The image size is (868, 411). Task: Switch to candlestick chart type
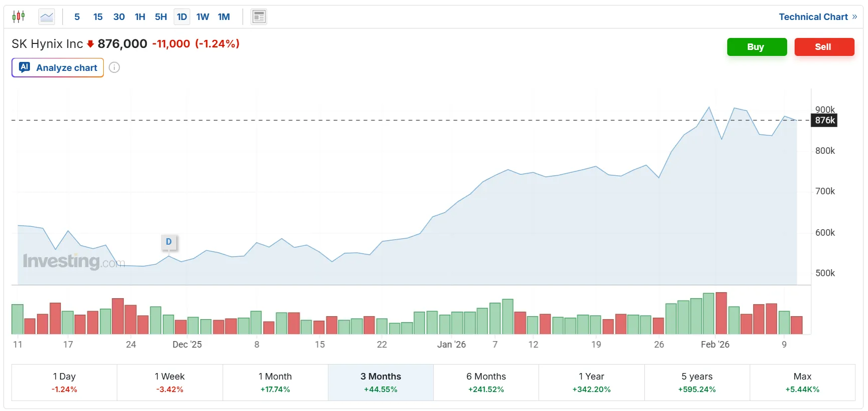(18, 17)
